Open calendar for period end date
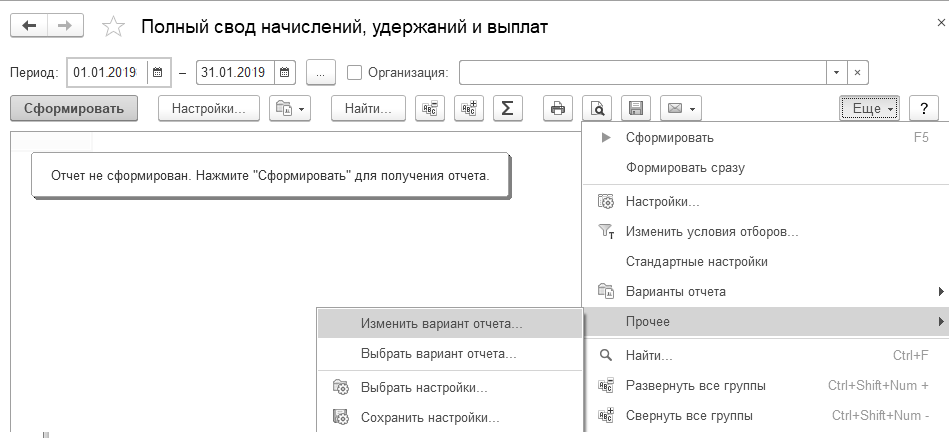The image size is (950, 438). tap(285, 72)
